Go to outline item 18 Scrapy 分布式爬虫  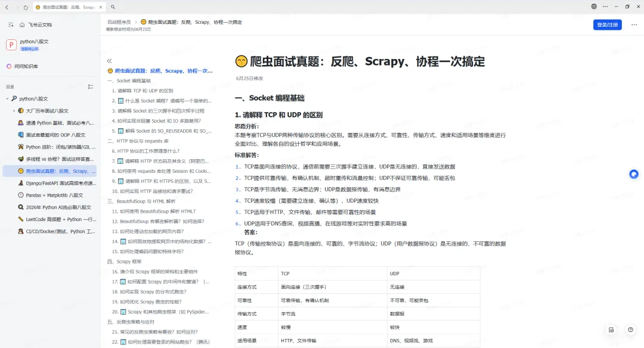149,292
